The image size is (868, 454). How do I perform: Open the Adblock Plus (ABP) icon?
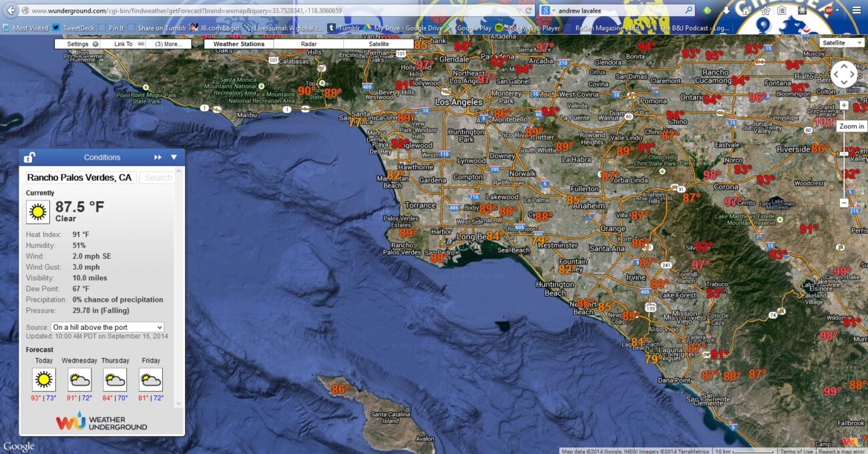(x=829, y=11)
